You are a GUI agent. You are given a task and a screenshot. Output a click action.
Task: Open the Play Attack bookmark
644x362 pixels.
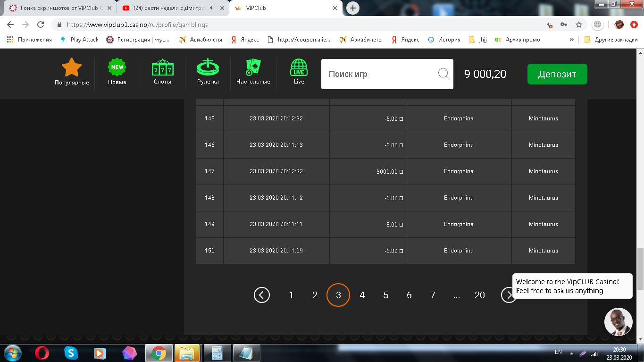[79, 40]
